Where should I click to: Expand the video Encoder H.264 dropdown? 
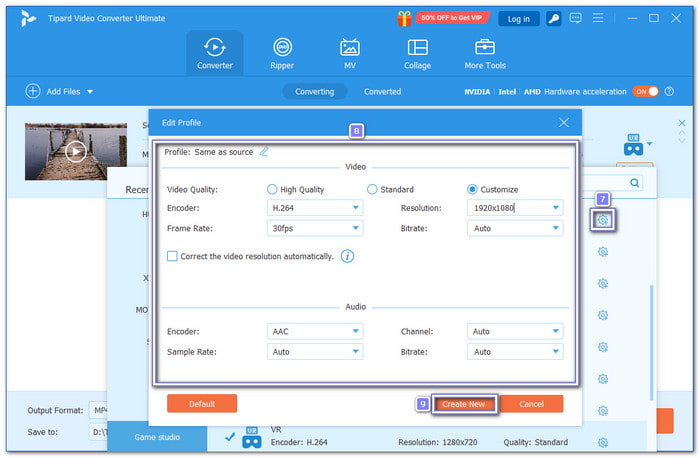point(315,208)
